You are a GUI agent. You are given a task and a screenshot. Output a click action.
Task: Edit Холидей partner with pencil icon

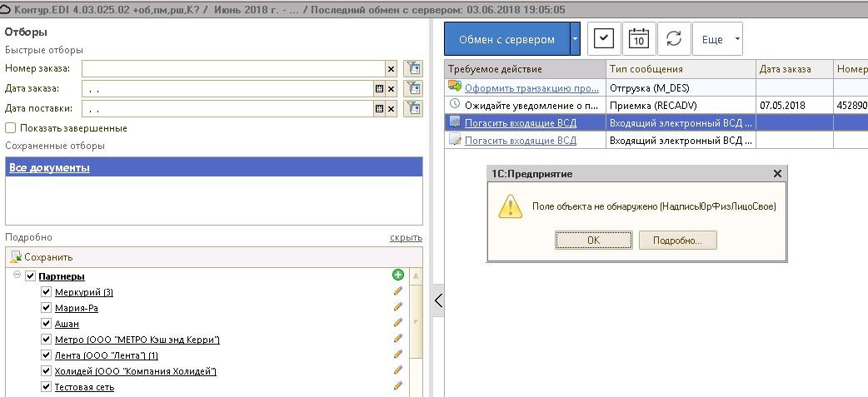pyautogui.click(x=397, y=370)
